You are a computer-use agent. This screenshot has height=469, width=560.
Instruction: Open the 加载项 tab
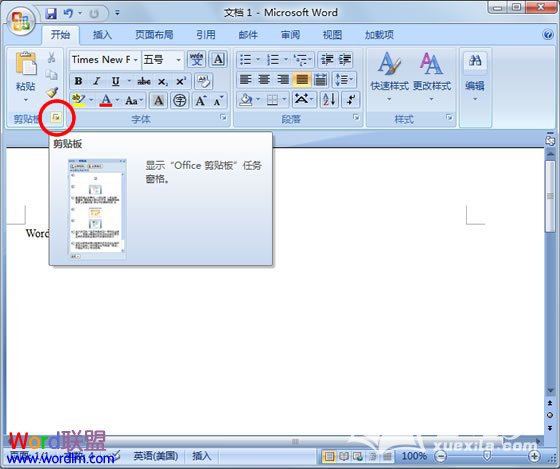click(379, 35)
